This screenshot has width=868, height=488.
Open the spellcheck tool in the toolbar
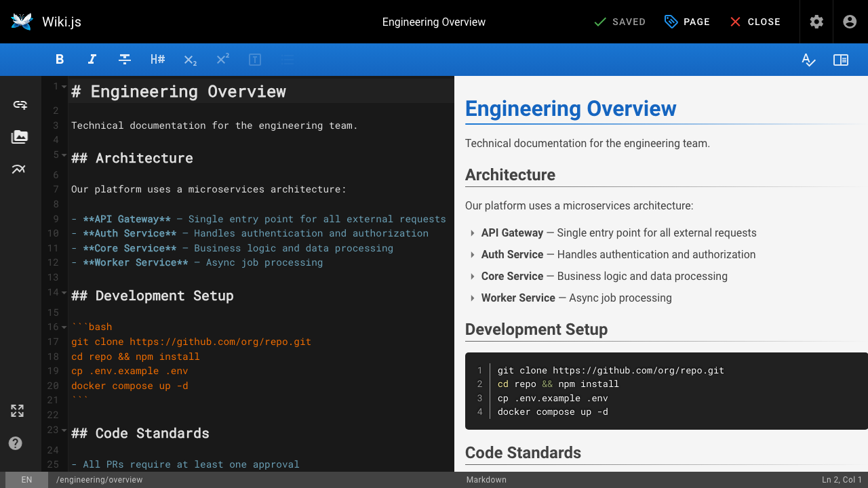point(808,60)
